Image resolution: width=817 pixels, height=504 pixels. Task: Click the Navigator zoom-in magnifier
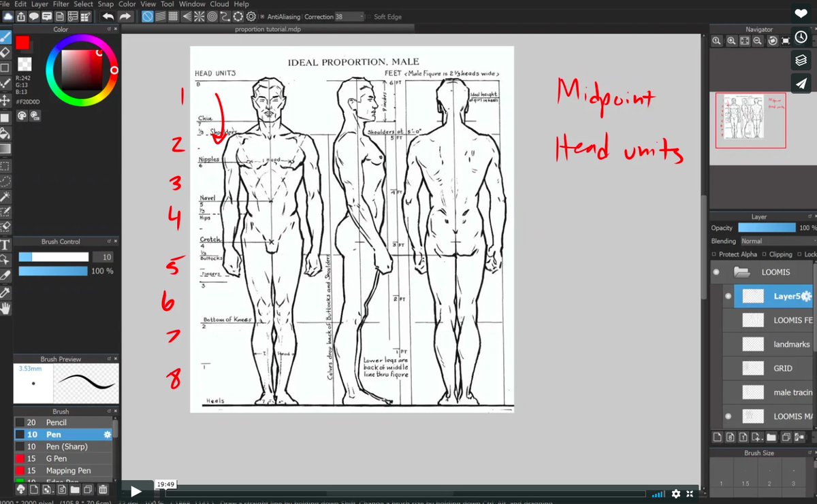pos(731,41)
